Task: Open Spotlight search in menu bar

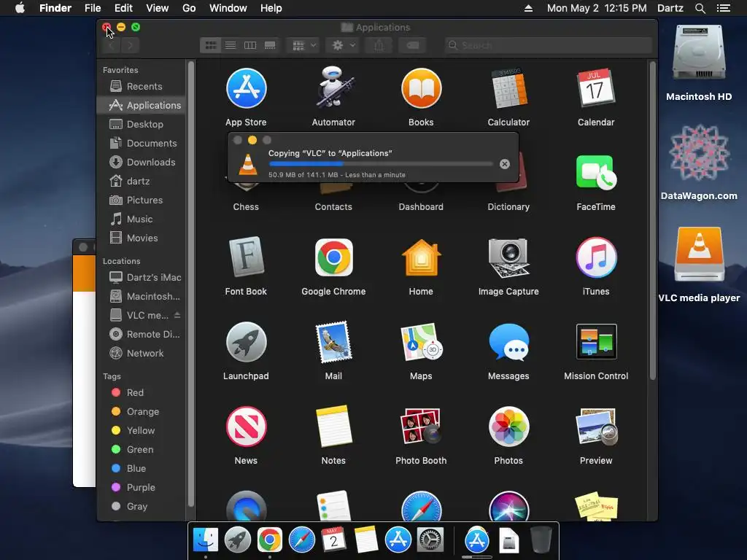Action: (700, 8)
